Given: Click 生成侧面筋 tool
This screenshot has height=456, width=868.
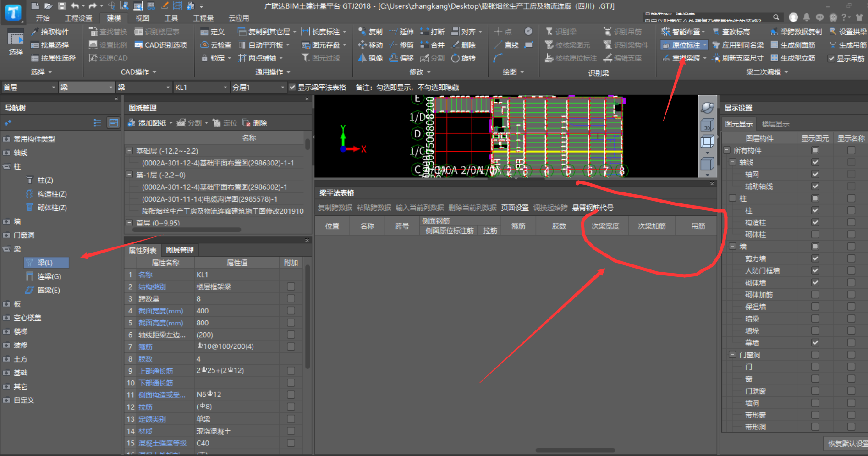Looking at the screenshot, I should (x=793, y=45).
